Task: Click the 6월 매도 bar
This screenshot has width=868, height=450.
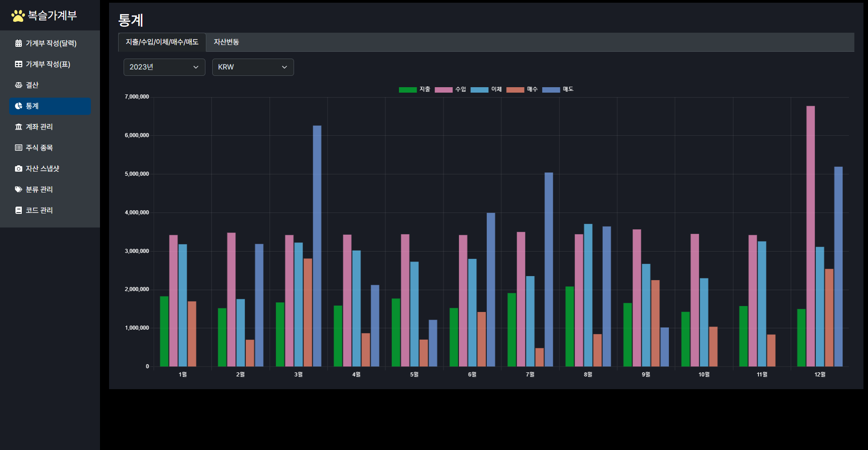Action: (491, 290)
